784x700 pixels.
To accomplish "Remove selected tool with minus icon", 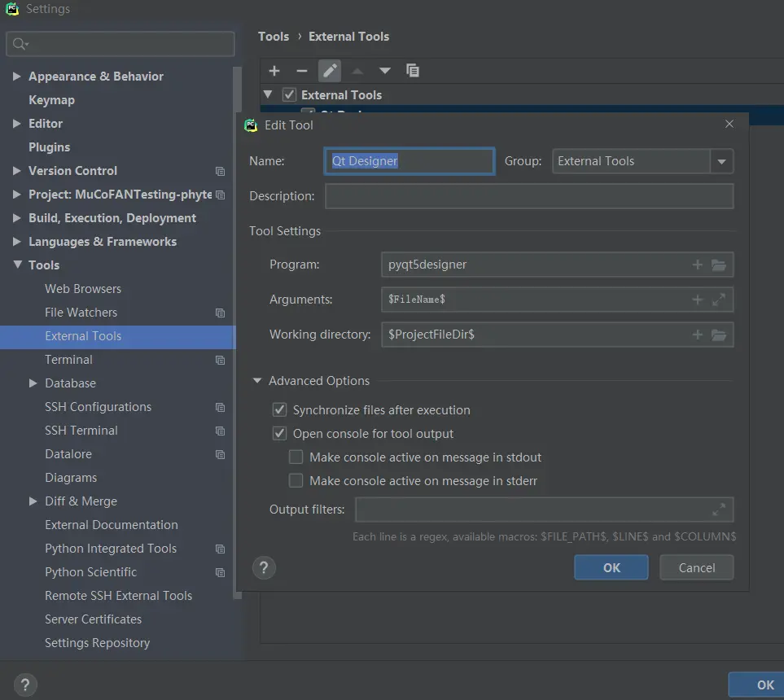I will (301, 71).
